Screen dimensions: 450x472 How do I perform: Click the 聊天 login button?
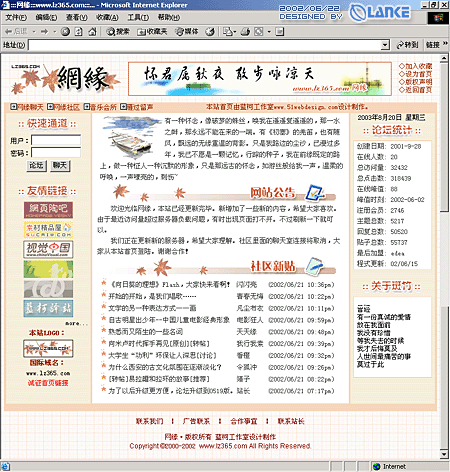tap(60, 165)
